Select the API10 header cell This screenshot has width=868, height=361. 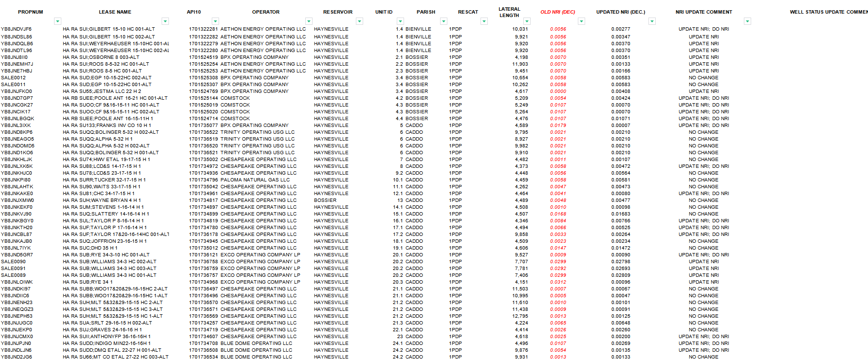[194, 12]
